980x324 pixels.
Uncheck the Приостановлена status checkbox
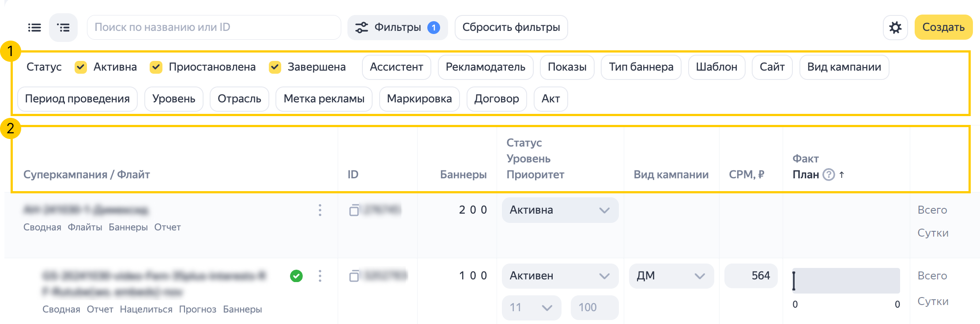(x=156, y=67)
